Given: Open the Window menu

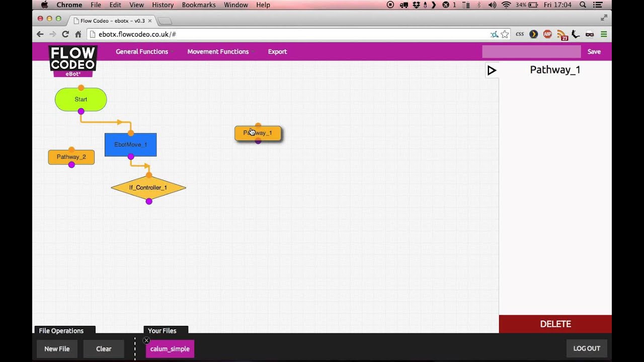Looking at the screenshot, I should tap(236, 5).
